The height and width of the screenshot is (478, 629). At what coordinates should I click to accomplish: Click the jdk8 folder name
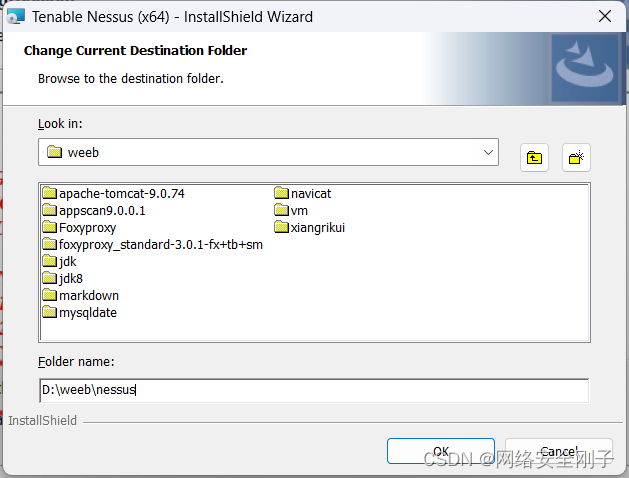[71, 279]
